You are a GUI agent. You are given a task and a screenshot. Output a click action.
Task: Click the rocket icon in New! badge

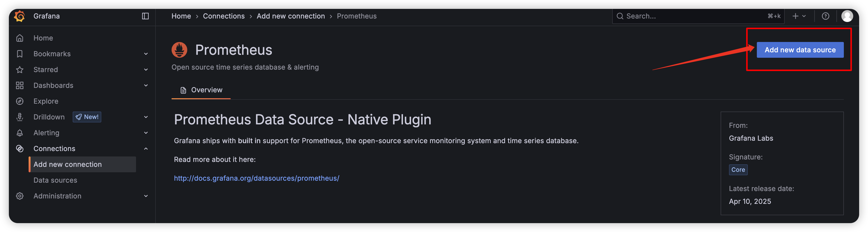pyautogui.click(x=79, y=117)
